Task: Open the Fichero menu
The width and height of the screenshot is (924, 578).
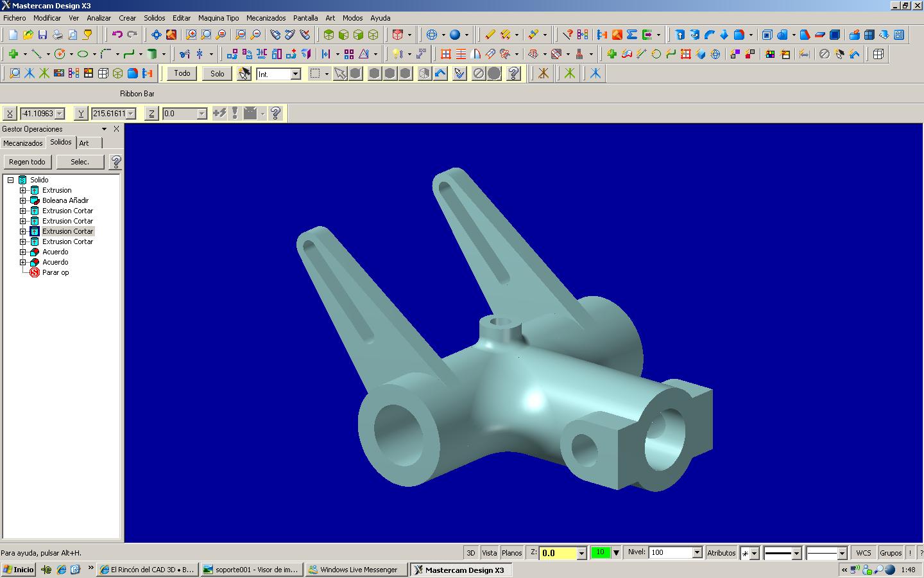Action: pyautogui.click(x=15, y=18)
